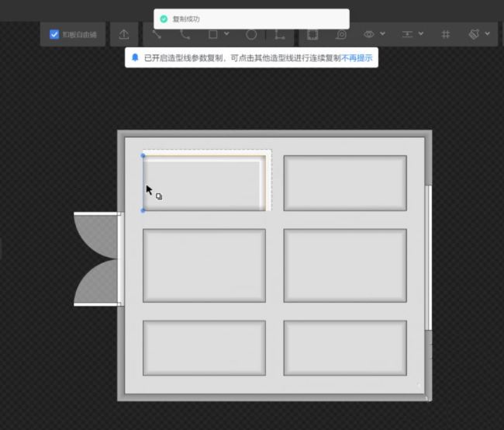Select the straight line drawing tool
Viewport: 504px width, 430px height.
pyautogui.click(x=157, y=35)
